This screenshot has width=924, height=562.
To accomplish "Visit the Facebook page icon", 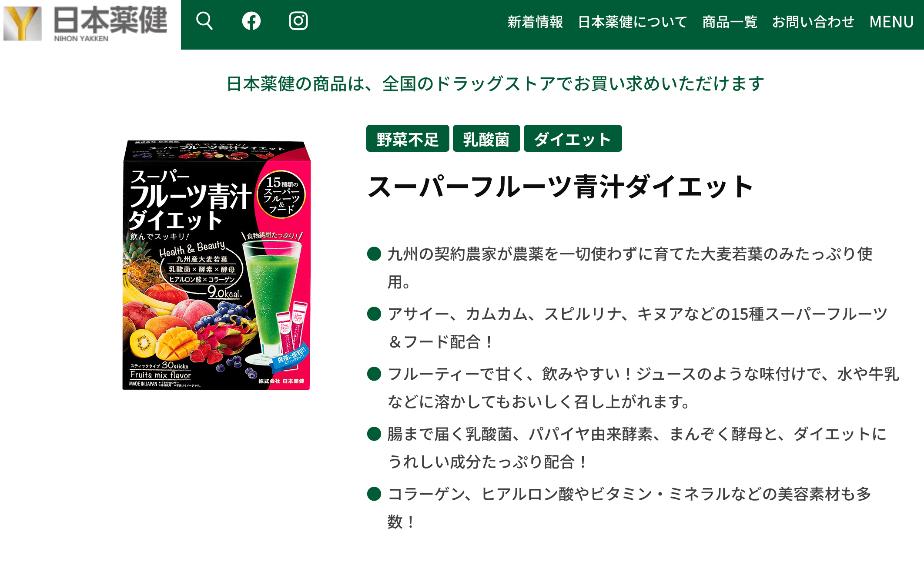I will pos(251,21).
